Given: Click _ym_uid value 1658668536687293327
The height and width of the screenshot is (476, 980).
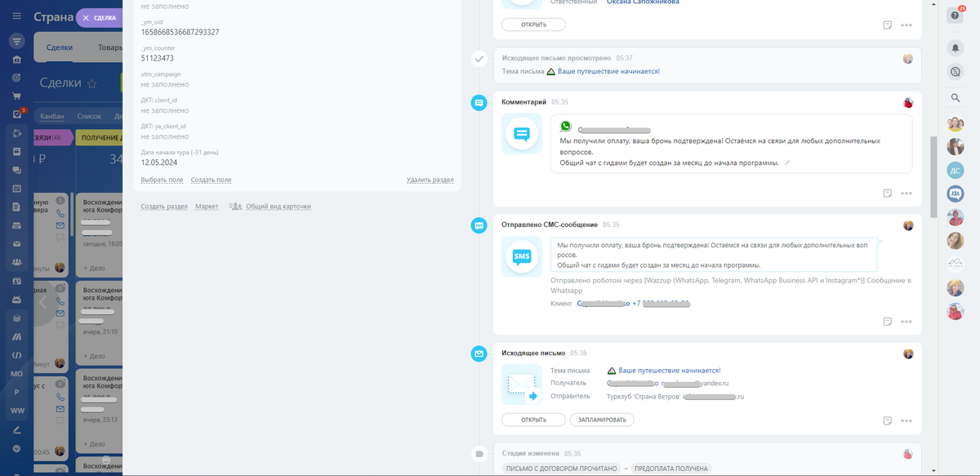Looking at the screenshot, I should 180,33.
